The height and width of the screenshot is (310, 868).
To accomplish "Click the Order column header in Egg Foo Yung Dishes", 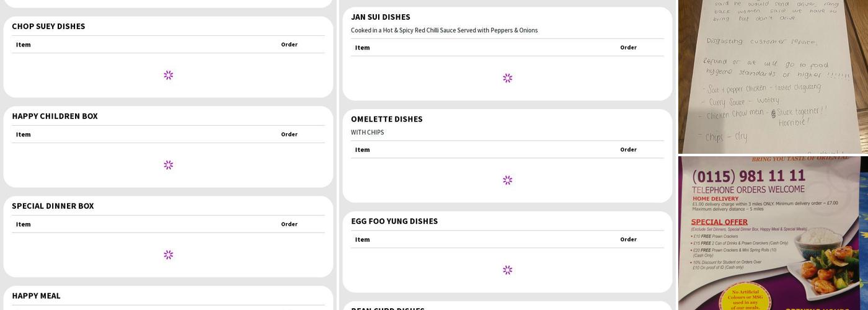I will (628, 239).
